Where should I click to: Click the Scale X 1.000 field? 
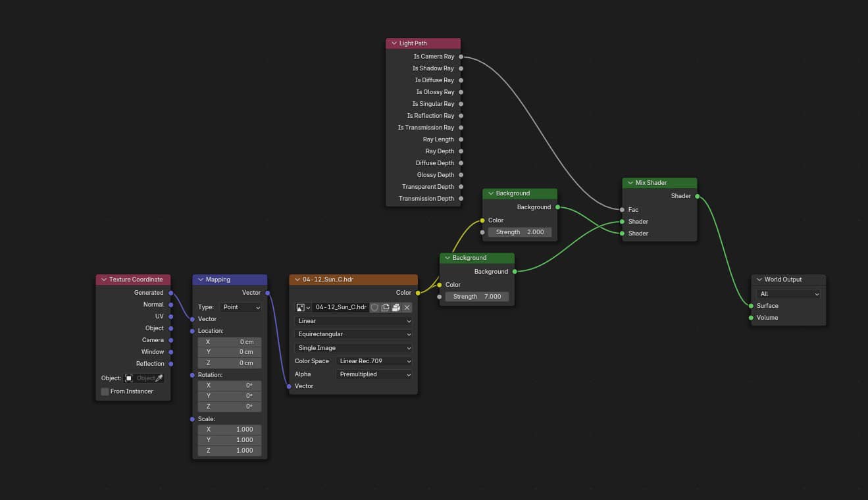point(230,430)
